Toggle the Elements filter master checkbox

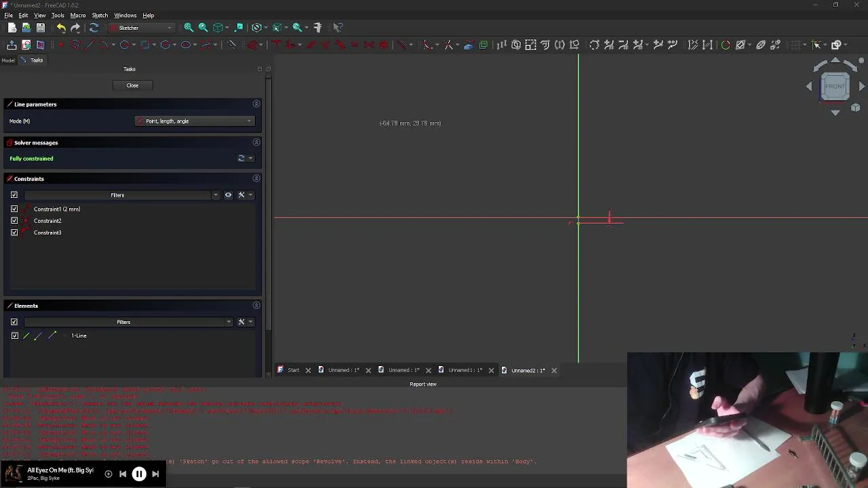[14, 322]
